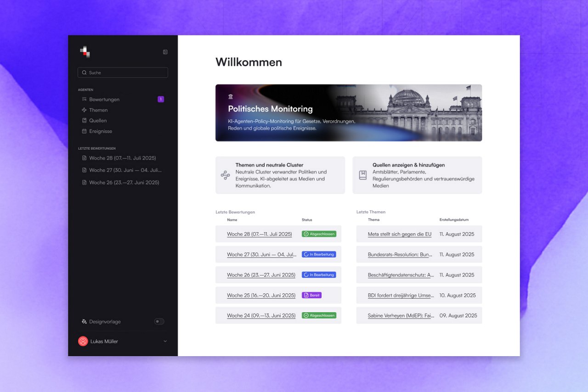Click the Erstellungsdatum column header
588x392 pixels.
pyautogui.click(x=454, y=220)
